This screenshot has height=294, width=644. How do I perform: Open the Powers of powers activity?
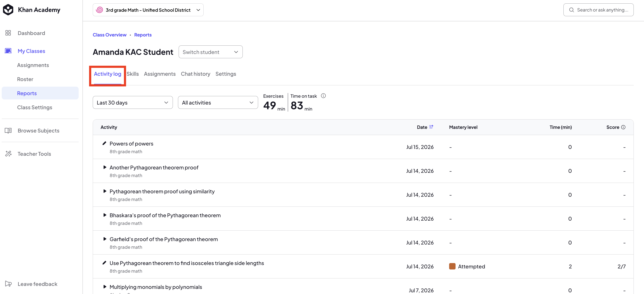tap(131, 144)
